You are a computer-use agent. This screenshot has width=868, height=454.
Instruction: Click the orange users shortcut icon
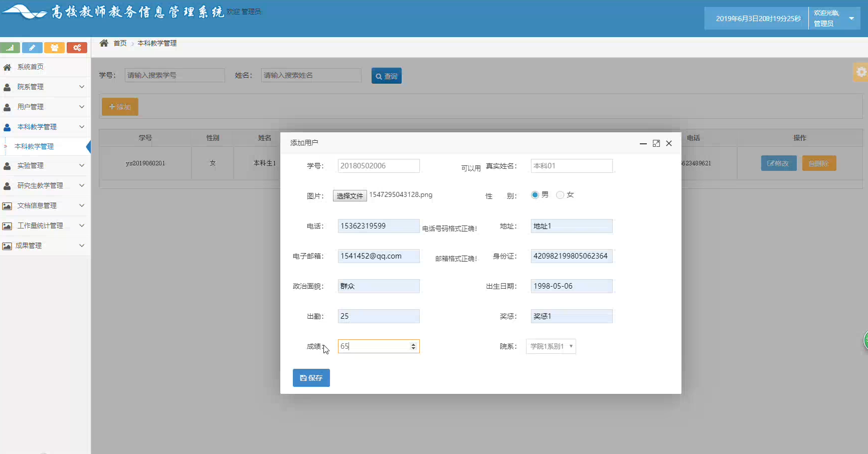[54, 48]
